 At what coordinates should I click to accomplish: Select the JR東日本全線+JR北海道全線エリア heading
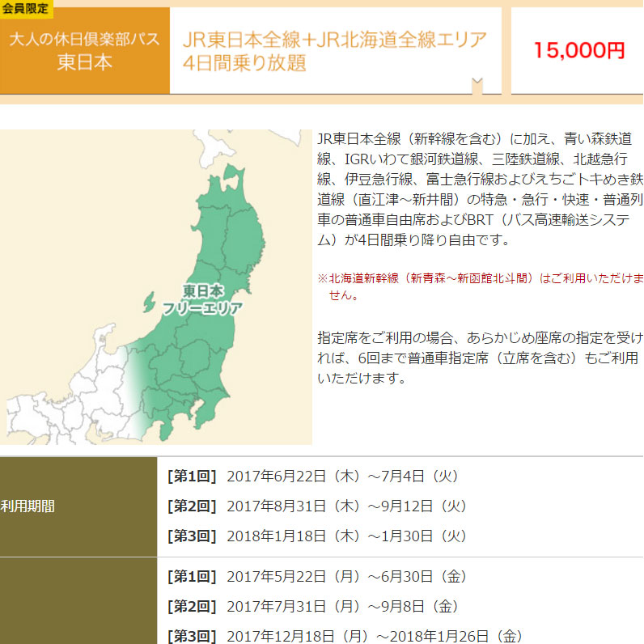(x=335, y=40)
